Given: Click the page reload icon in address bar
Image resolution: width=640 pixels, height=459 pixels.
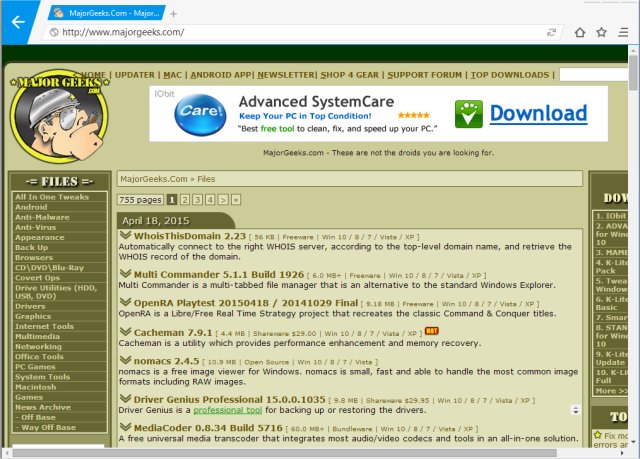Looking at the screenshot, I should pos(551,32).
